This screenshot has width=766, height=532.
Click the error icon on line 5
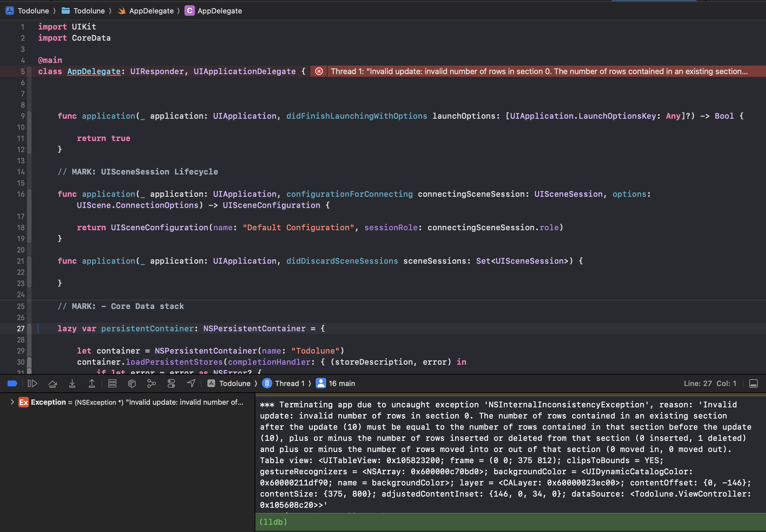(319, 71)
